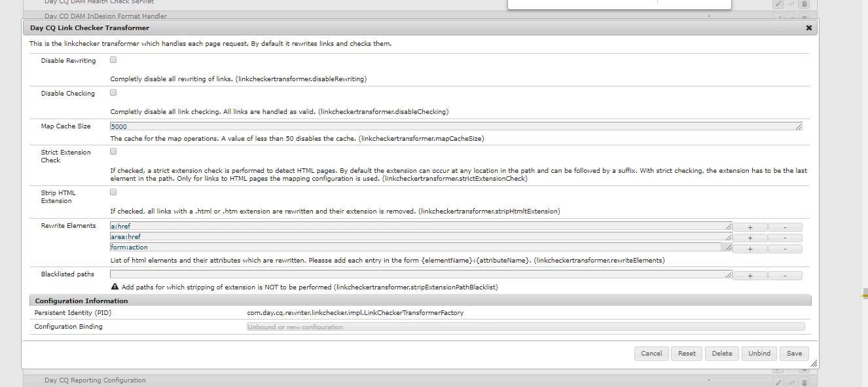
Task: Delete Day CQ DAM Health Check Servlet configuration
Action: tap(805, 4)
